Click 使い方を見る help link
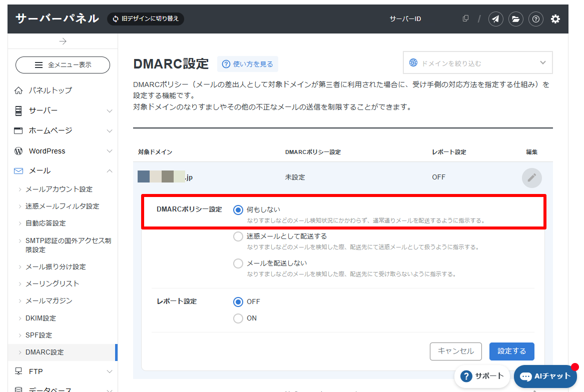The width and height of the screenshot is (584, 392). (248, 64)
